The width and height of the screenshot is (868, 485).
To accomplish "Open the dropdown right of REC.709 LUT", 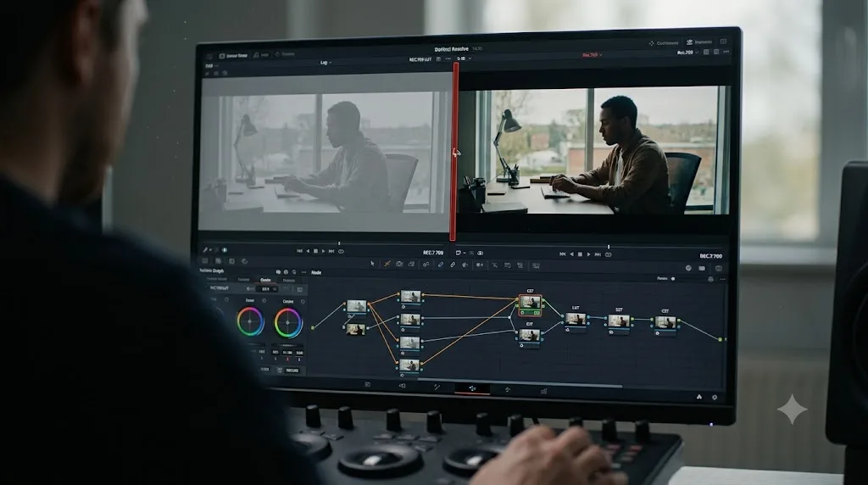I will 464,59.
